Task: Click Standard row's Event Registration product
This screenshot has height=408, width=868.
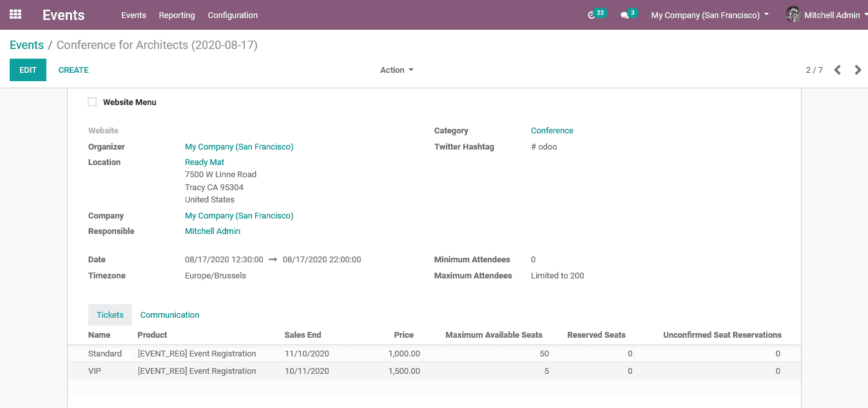Action: 197,354
